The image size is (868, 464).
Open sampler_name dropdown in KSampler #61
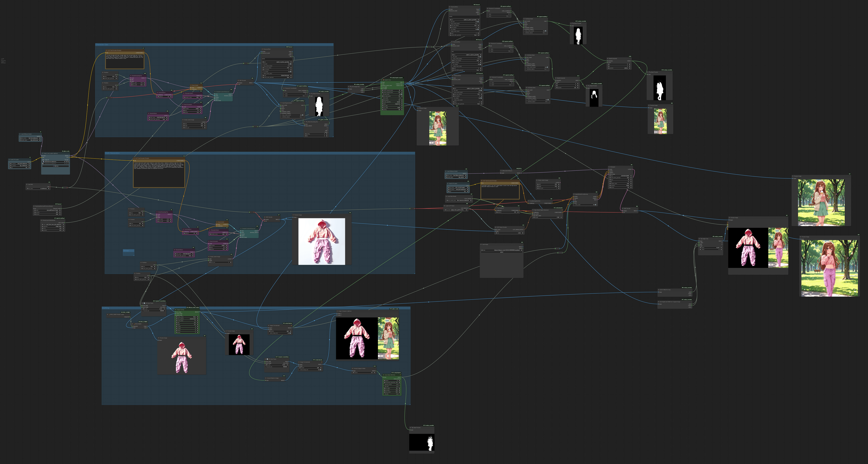coord(621,184)
